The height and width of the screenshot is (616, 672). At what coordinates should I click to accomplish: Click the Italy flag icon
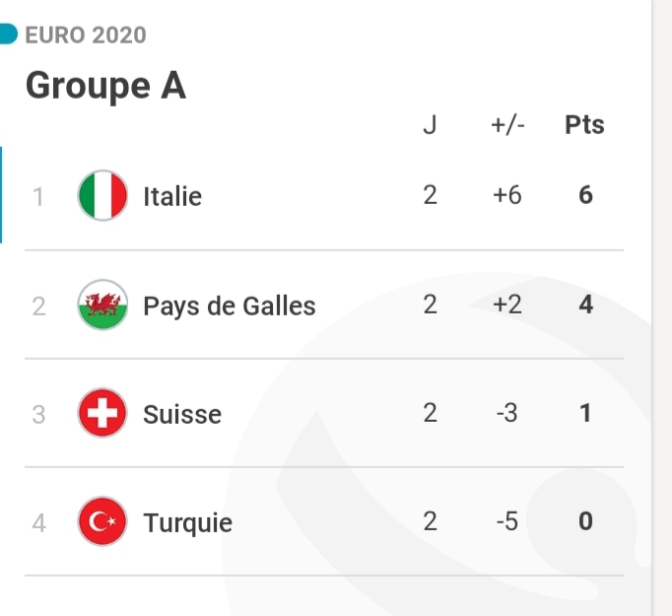point(102,195)
